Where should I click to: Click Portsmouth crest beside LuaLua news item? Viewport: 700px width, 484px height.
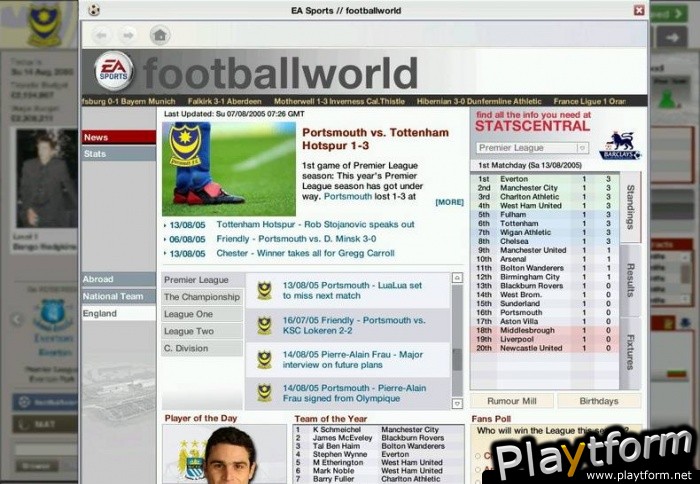(x=264, y=290)
